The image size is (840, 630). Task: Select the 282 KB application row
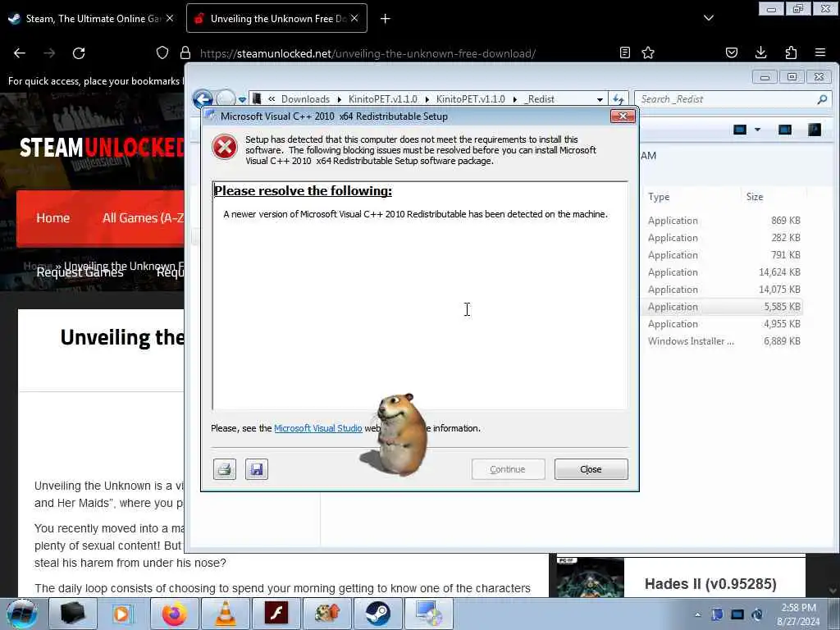pyautogui.click(x=724, y=237)
